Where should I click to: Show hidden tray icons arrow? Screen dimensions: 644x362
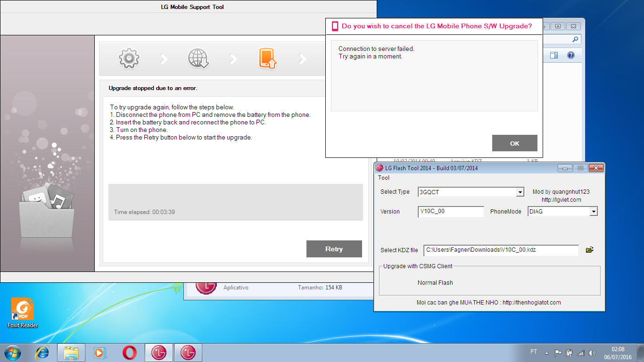[547, 353]
